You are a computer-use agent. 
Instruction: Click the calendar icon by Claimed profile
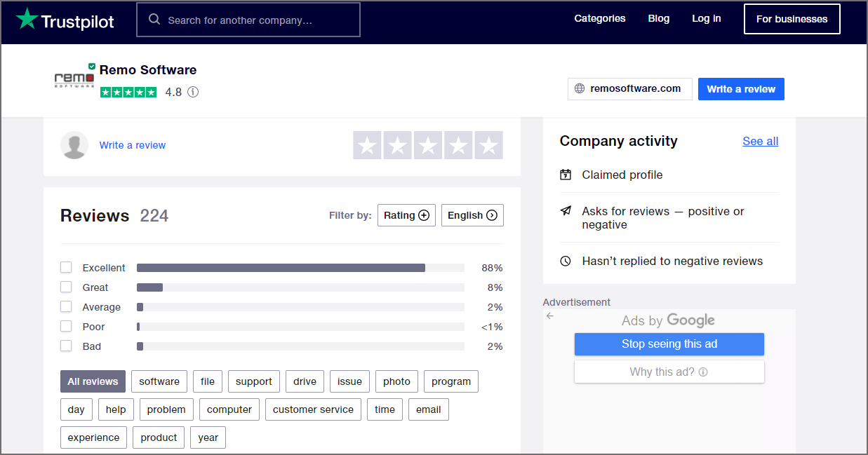point(566,175)
